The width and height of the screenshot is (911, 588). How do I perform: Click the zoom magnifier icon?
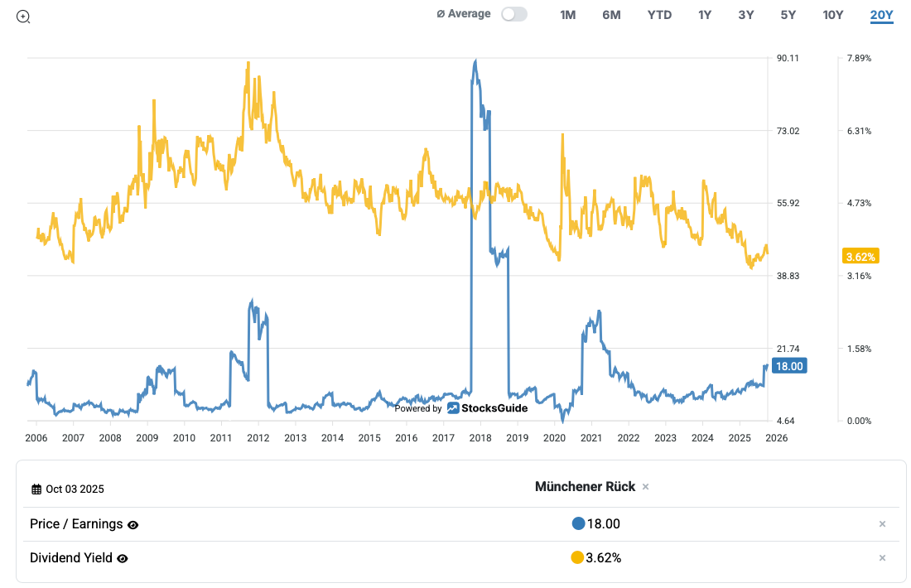coord(23,17)
